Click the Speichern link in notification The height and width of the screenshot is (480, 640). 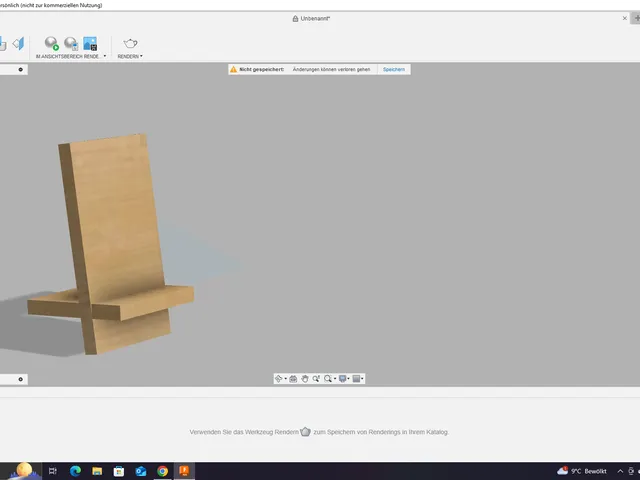click(x=394, y=69)
